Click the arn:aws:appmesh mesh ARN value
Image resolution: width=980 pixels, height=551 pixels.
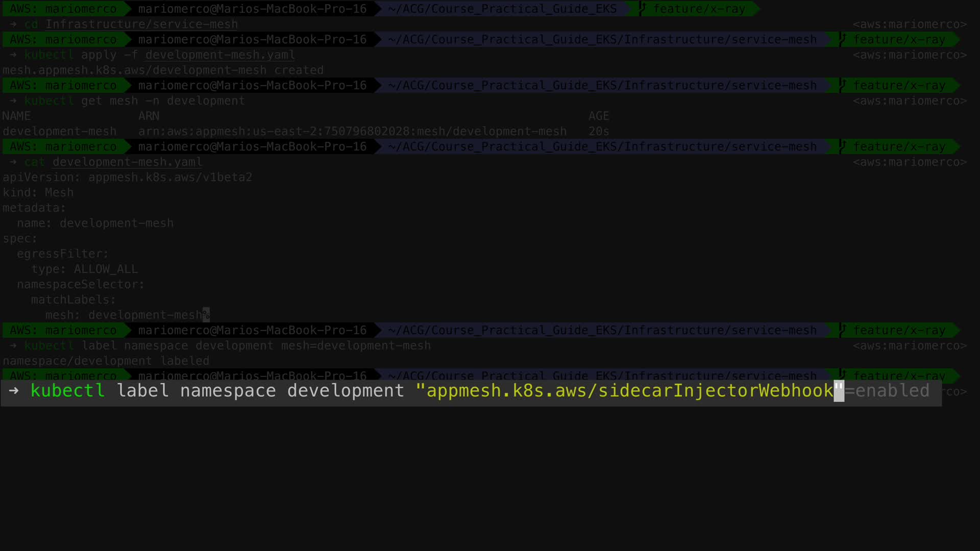[352, 131]
